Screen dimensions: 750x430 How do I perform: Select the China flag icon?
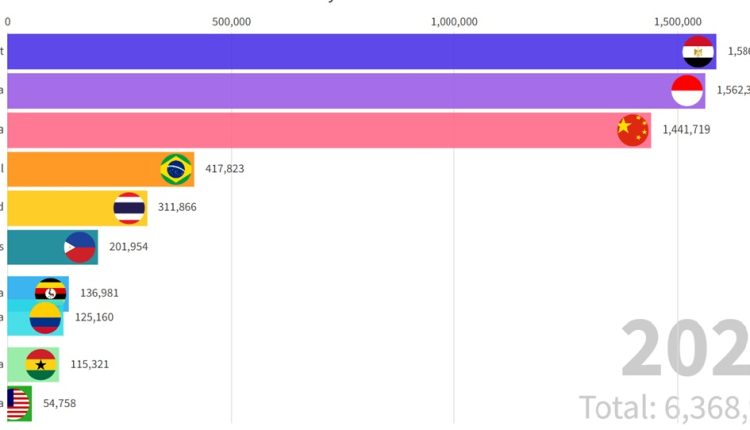pyautogui.click(x=632, y=129)
